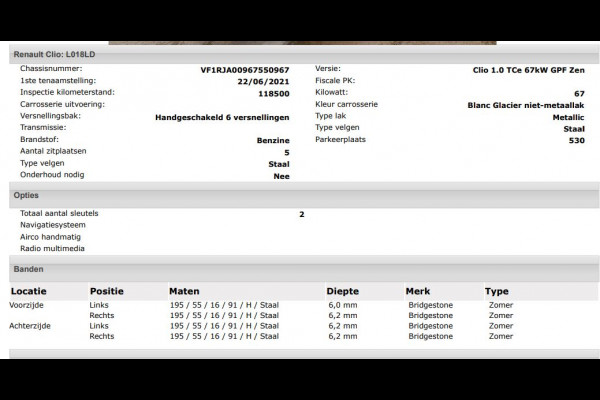
Task: Click the Opties section header
Action: click(x=304, y=196)
